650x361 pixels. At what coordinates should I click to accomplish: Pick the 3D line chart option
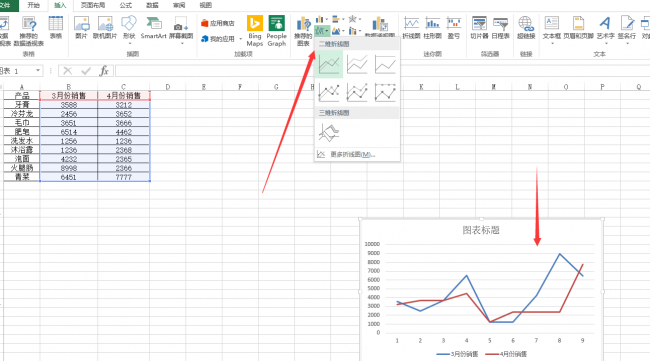[x=329, y=133]
